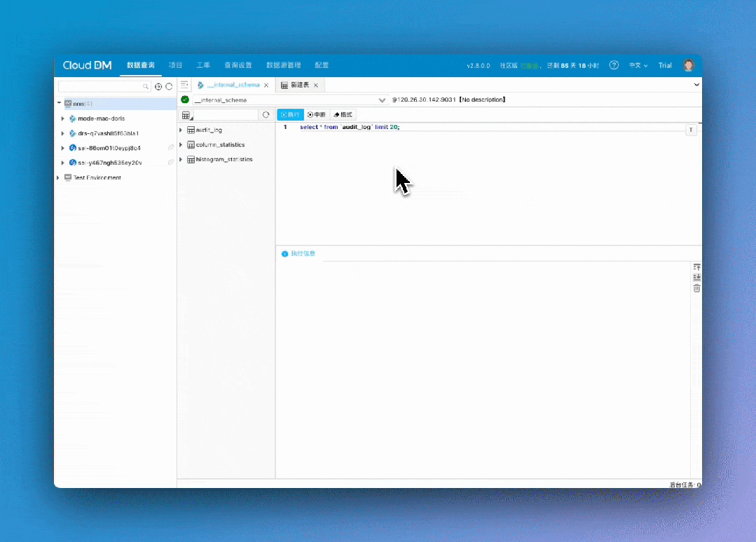Click the table filter input field

point(226,115)
